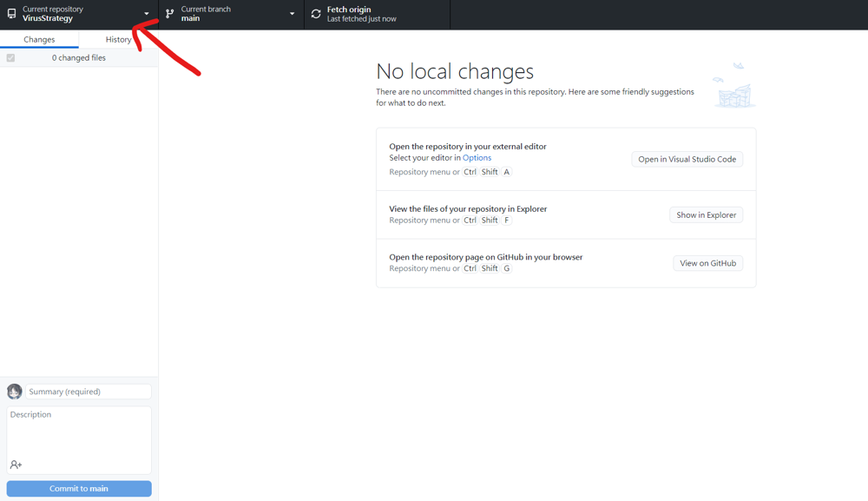This screenshot has height=501, width=868.
Task: Click the user avatar beside Summary field
Action: [x=15, y=392]
